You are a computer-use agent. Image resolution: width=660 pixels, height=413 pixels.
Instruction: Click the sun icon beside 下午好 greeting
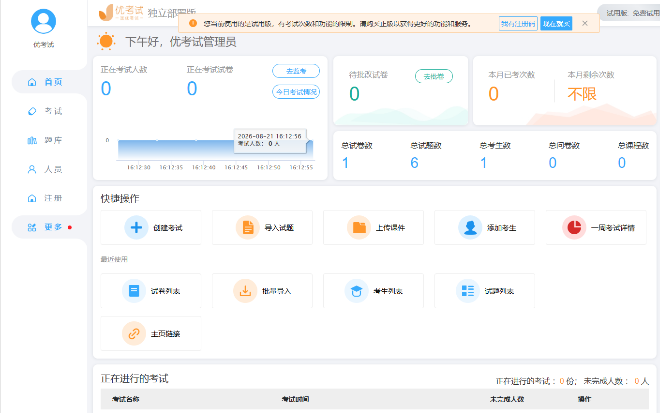click(106, 42)
